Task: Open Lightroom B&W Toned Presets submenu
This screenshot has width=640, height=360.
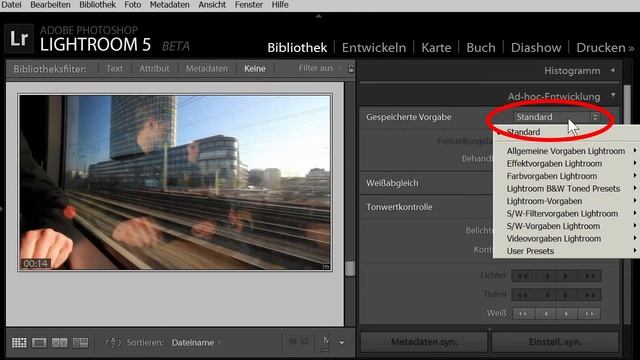Action: (x=567, y=189)
